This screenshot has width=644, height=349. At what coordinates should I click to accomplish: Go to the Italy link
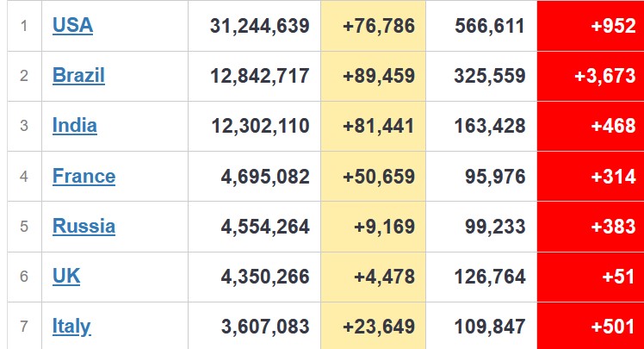click(71, 327)
